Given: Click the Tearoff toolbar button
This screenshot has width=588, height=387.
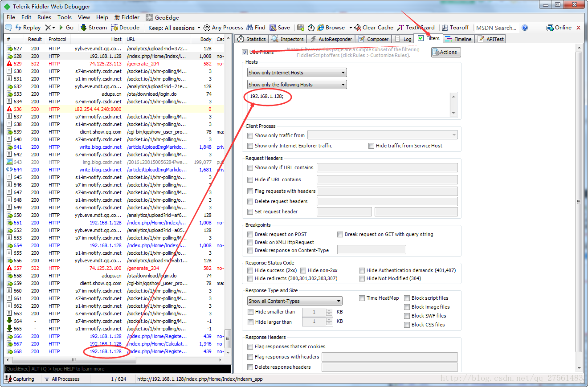Looking at the screenshot, I should pyautogui.click(x=454, y=28).
